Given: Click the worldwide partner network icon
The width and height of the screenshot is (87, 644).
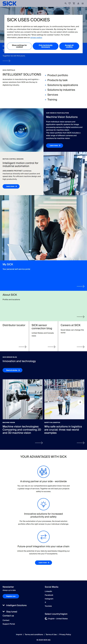Looking at the screenshot, I should [43, 472].
